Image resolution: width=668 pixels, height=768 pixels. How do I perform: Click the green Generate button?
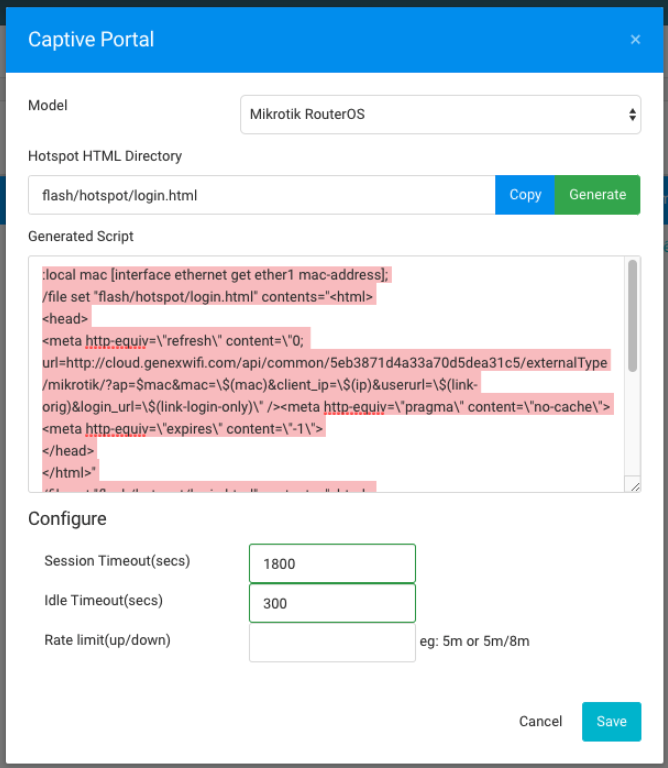tap(597, 195)
